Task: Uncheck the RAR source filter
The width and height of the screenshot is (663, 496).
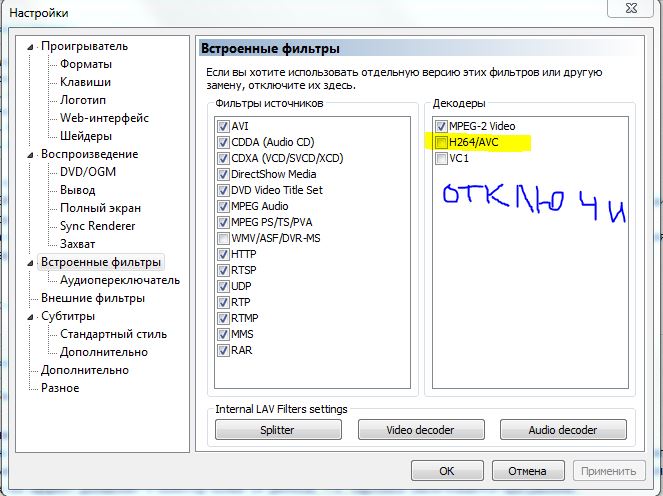Action: [x=223, y=351]
